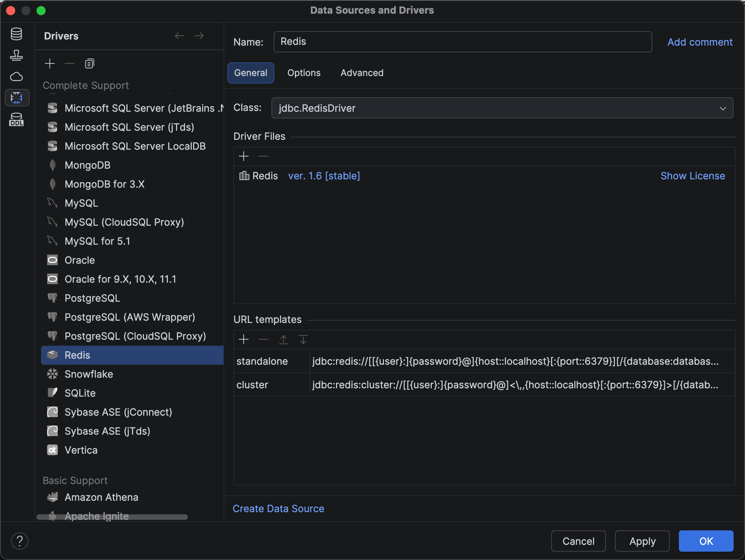Confirm with the OK button
The width and height of the screenshot is (745, 560).
pyautogui.click(x=706, y=541)
